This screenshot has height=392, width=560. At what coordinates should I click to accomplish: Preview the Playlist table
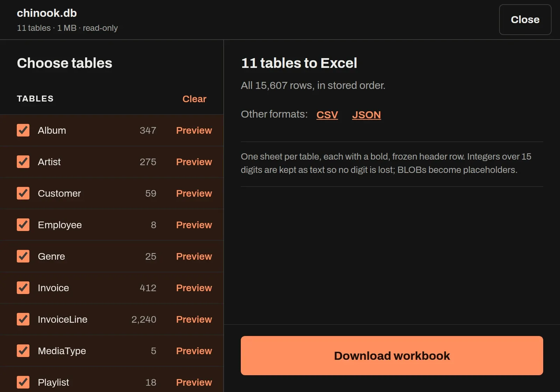194,382
